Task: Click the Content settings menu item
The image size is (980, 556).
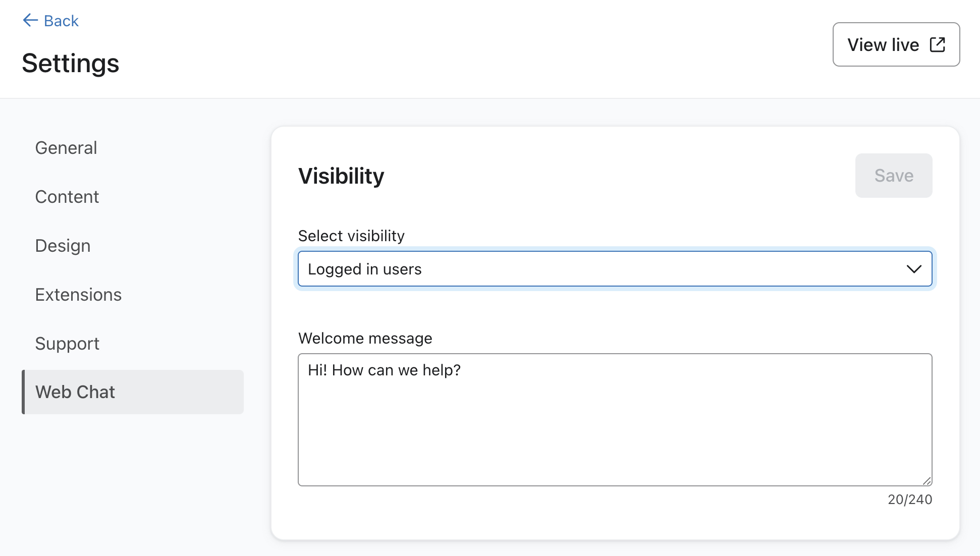Action: click(x=67, y=196)
